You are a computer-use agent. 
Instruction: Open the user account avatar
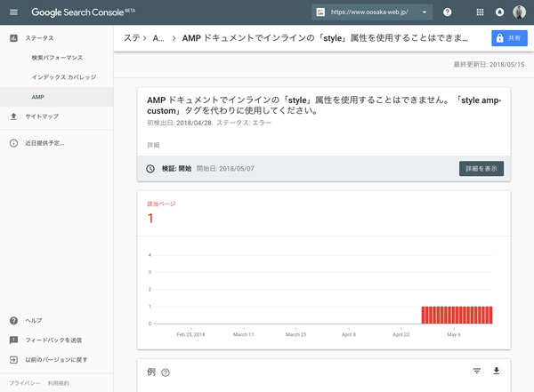[519, 12]
